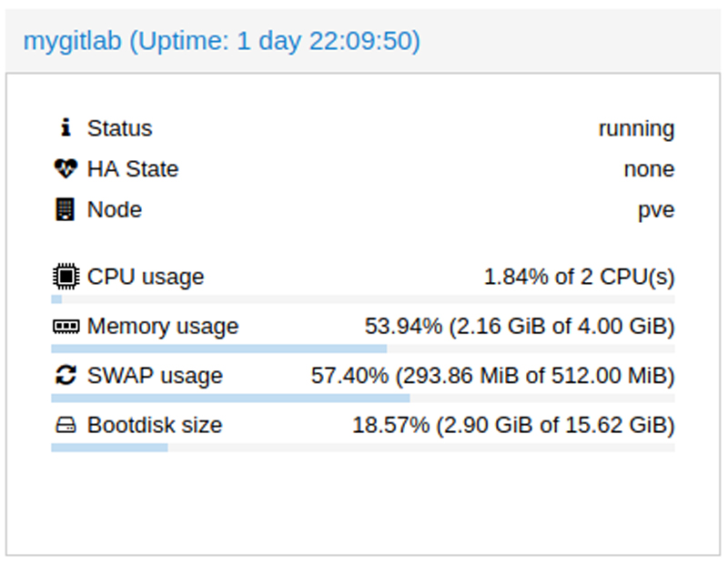Click the Node server icon
Screen dimensions: 728x565
click(66, 209)
